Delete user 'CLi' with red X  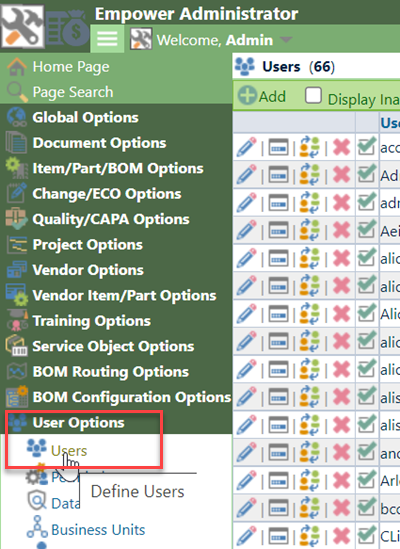(342, 536)
